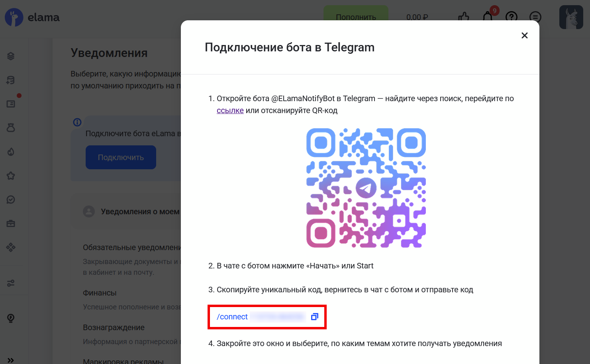The image size is (590, 364).
Task: Open the briefcase section in the sidebar
Action: pos(11,223)
